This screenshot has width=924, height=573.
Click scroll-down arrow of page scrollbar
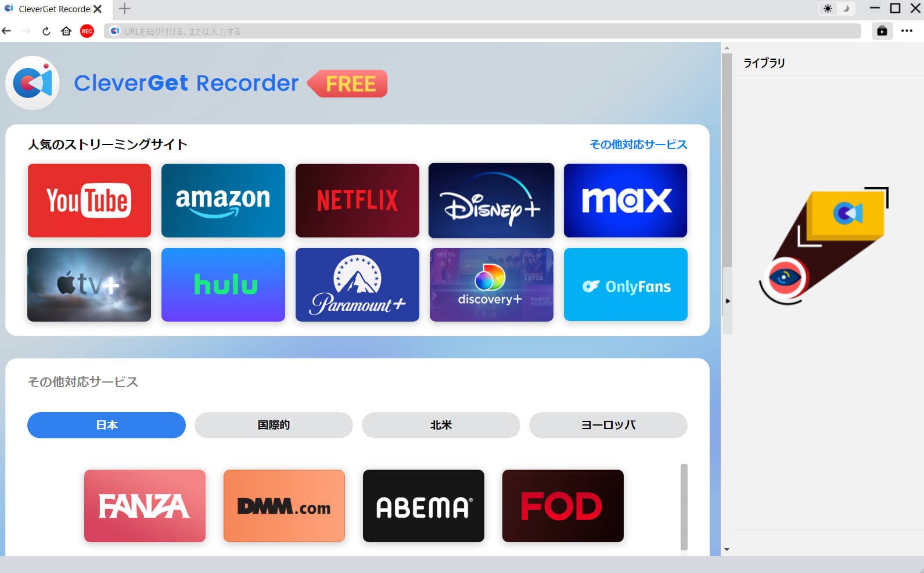pyautogui.click(x=727, y=549)
